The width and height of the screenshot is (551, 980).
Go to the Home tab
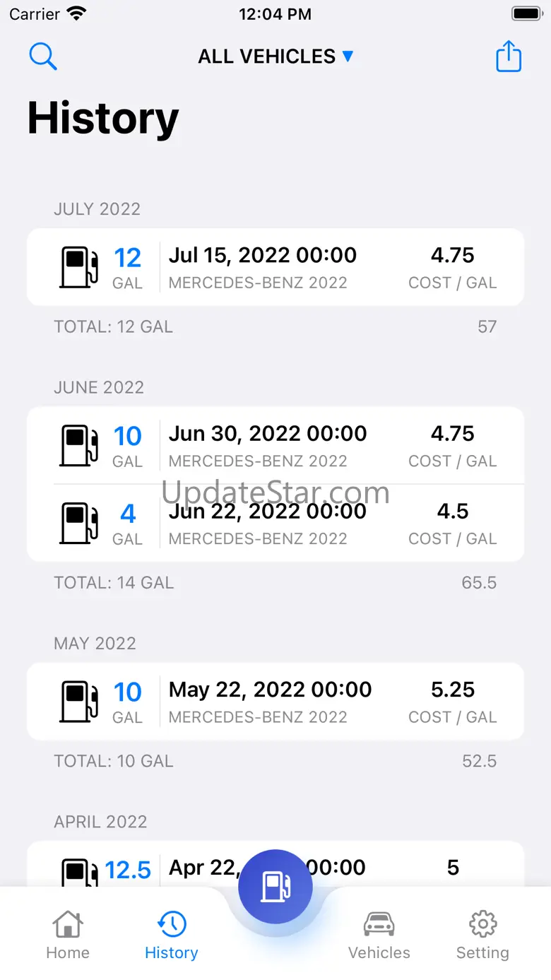68,935
